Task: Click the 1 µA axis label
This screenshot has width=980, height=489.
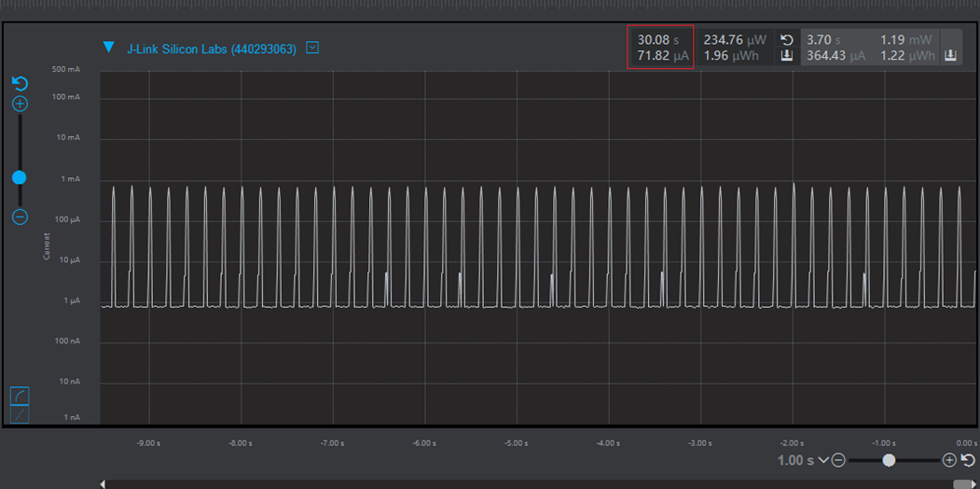Action: 70,300
